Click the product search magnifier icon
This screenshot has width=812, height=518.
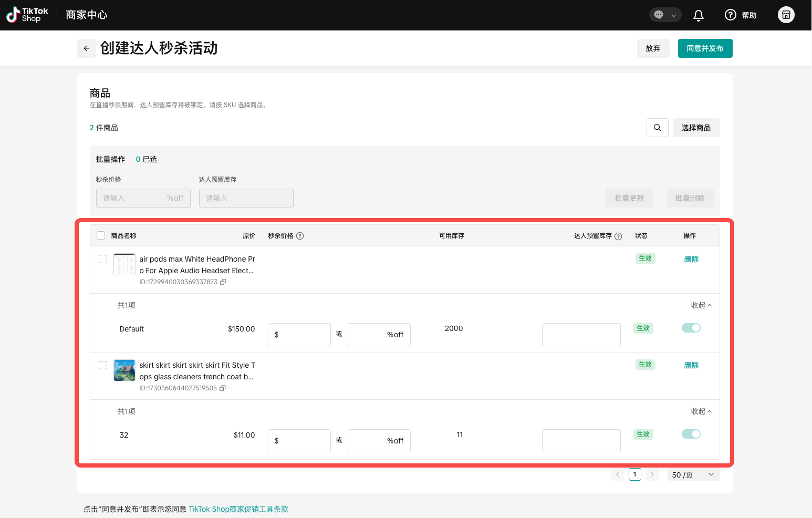657,128
